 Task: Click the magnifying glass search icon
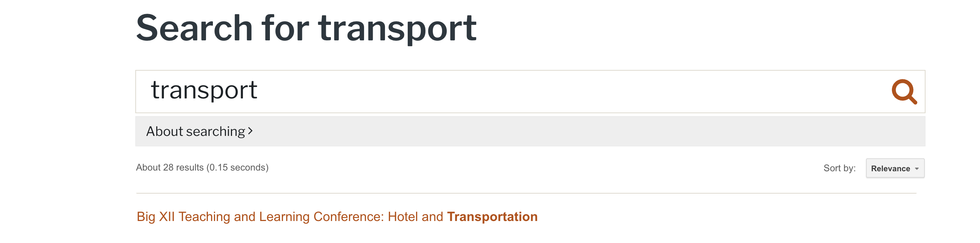point(904,92)
